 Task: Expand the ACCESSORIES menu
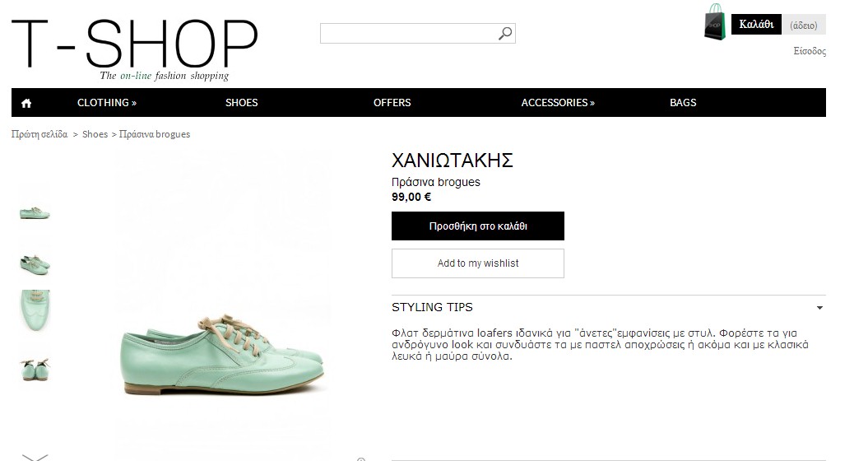(x=558, y=103)
